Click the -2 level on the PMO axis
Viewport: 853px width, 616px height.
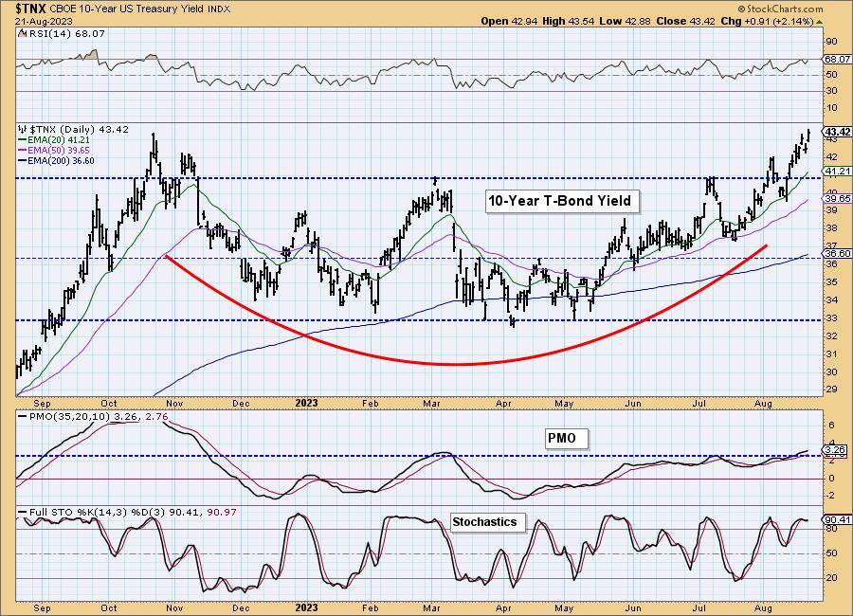coord(829,496)
